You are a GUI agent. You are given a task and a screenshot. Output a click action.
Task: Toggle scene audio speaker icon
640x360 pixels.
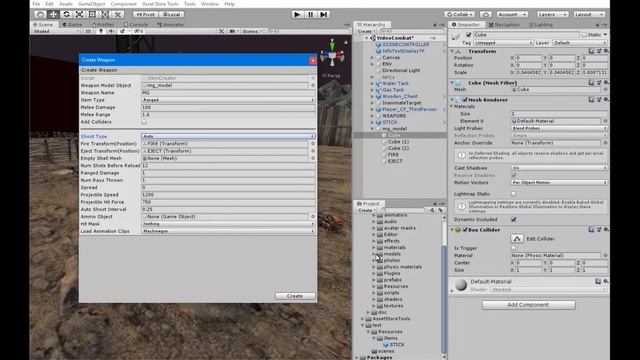click(x=111, y=31)
